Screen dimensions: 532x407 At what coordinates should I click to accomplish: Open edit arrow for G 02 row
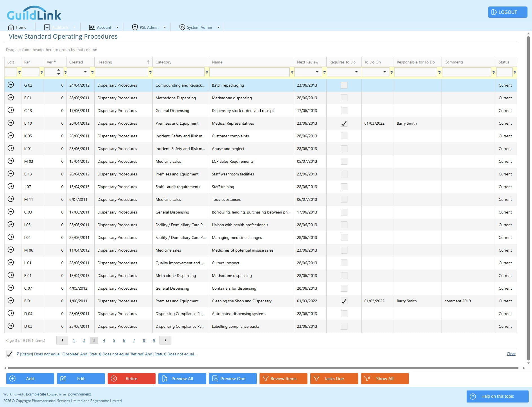click(x=11, y=85)
